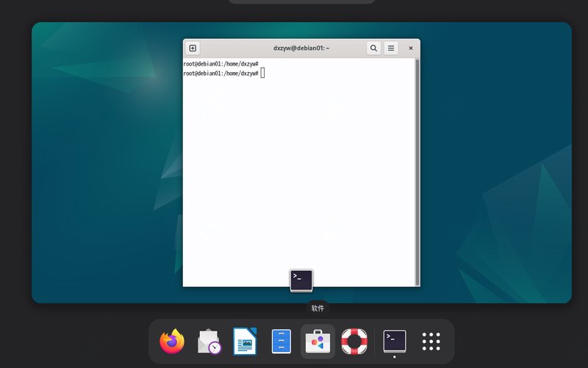The height and width of the screenshot is (368, 588).
Task: Click the cursor at second root prompt
Action: pos(262,73)
